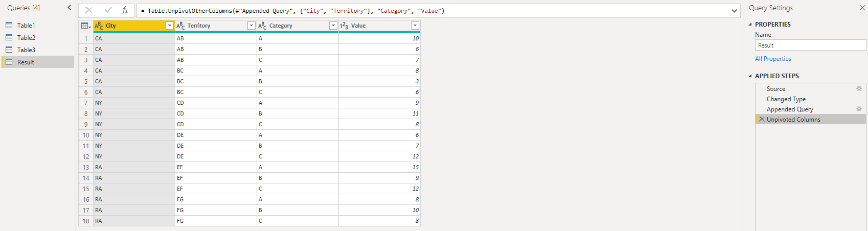Image resolution: width=868 pixels, height=231 pixels.
Task: Click the Result query table icon
Action: tap(9, 62)
